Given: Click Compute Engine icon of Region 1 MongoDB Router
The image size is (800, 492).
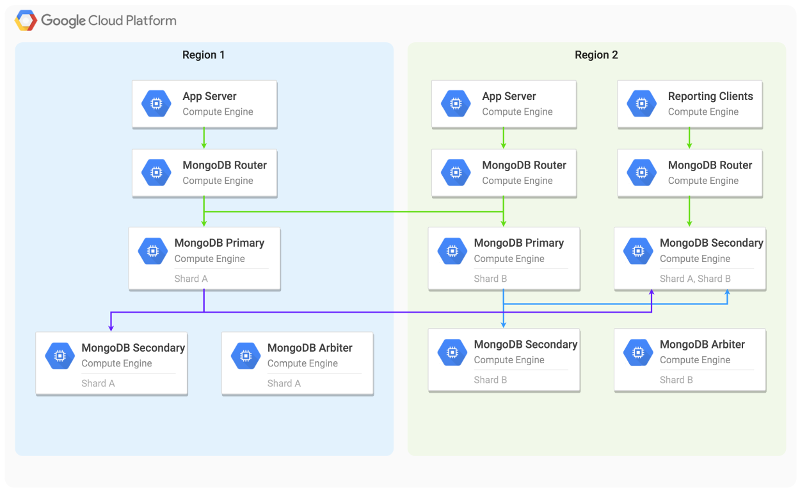Looking at the screenshot, I should point(156,173).
